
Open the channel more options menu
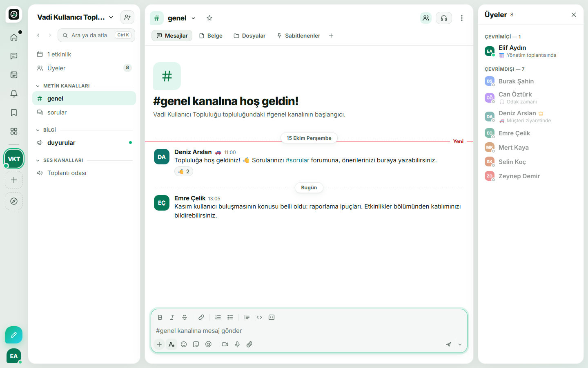click(462, 18)
